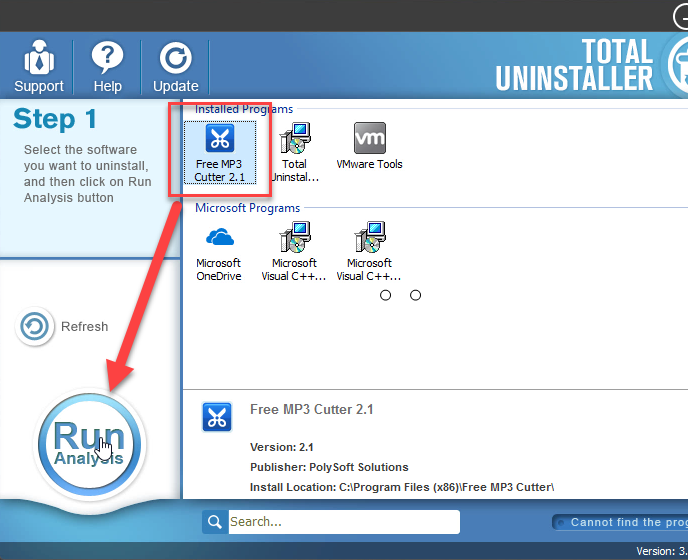
Task: Click the magnifier search icon
Action: 215,522
